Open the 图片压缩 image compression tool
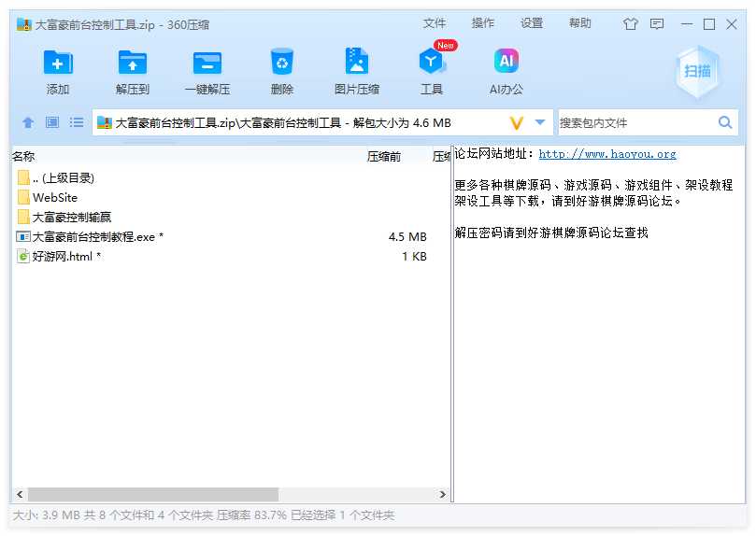This screenshot has height=536, width=756. point(357,61)
